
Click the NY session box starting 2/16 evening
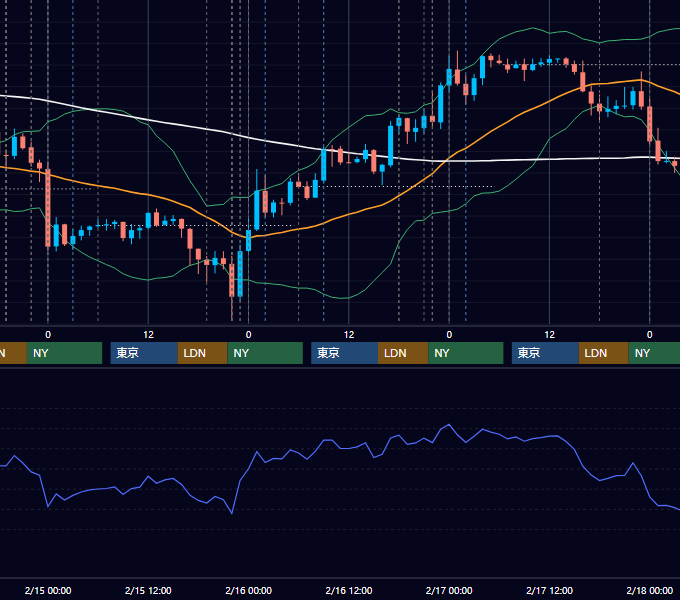[x=466, y=353]
